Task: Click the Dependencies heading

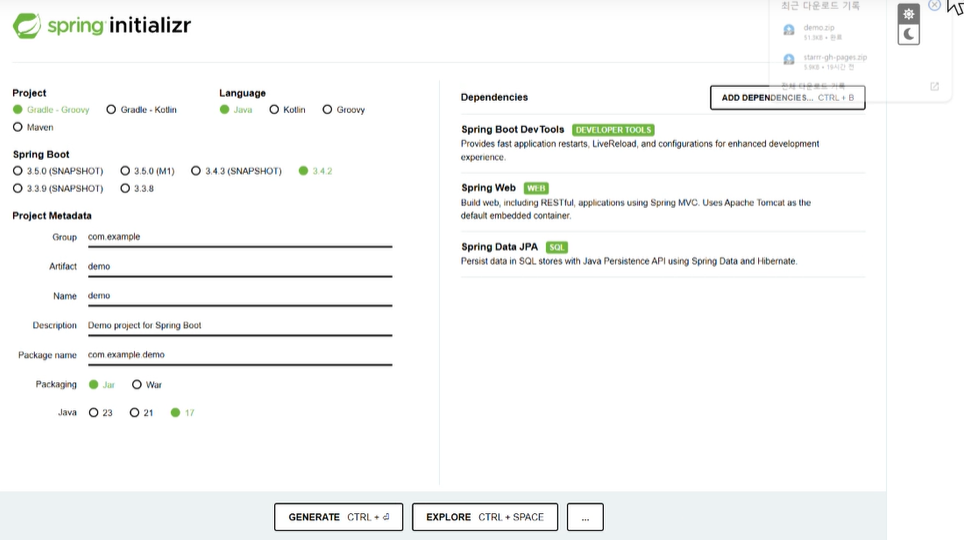Action: 494,97
